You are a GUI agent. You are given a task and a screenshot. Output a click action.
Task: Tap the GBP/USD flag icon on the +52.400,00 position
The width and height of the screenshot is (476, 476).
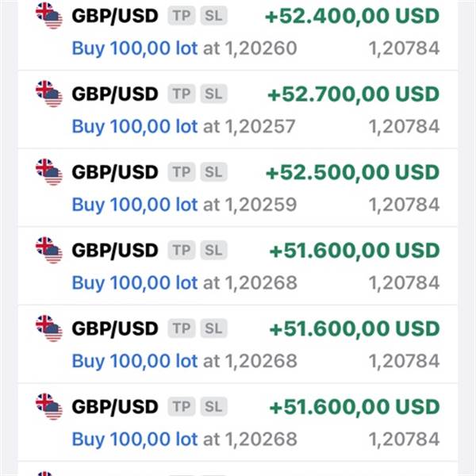[x=49, y=16]
